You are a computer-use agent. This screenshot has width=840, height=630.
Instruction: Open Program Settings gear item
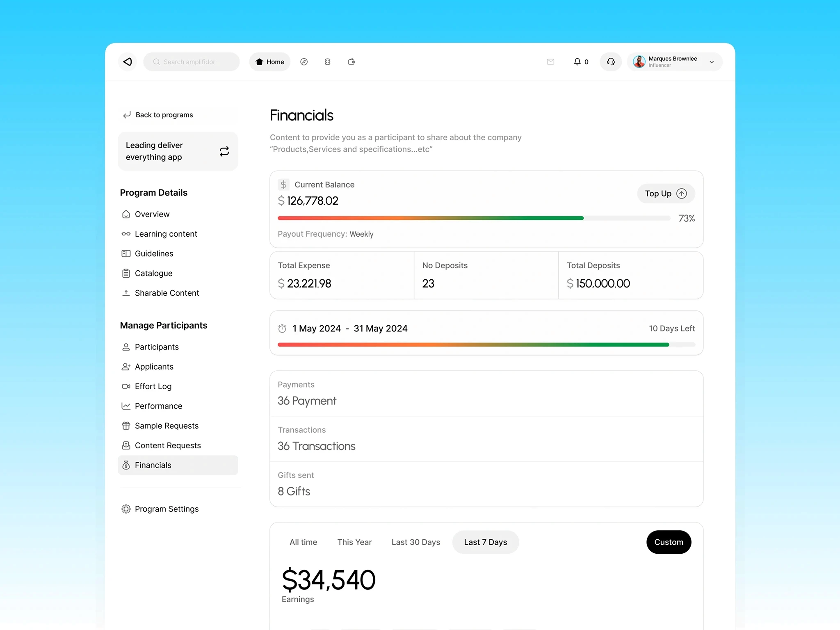click(167, 509)
